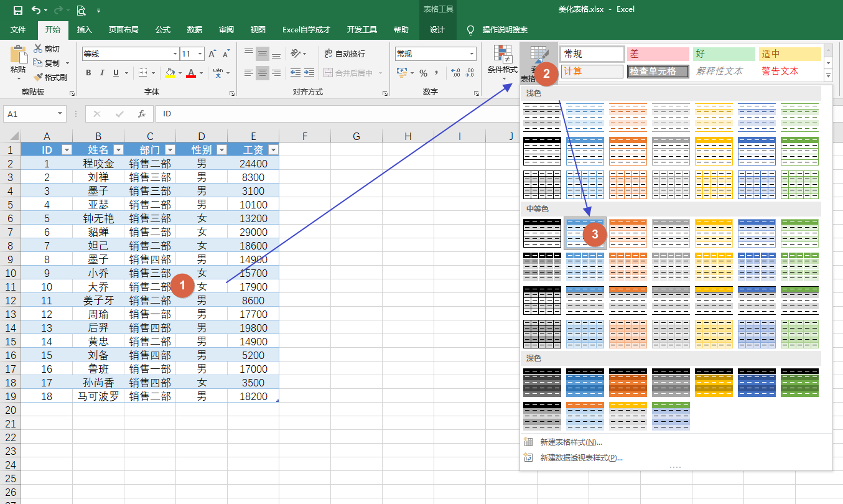Apply the yellow fill color bucket
This screenshot has height=504, width=843.
[170, 73]
